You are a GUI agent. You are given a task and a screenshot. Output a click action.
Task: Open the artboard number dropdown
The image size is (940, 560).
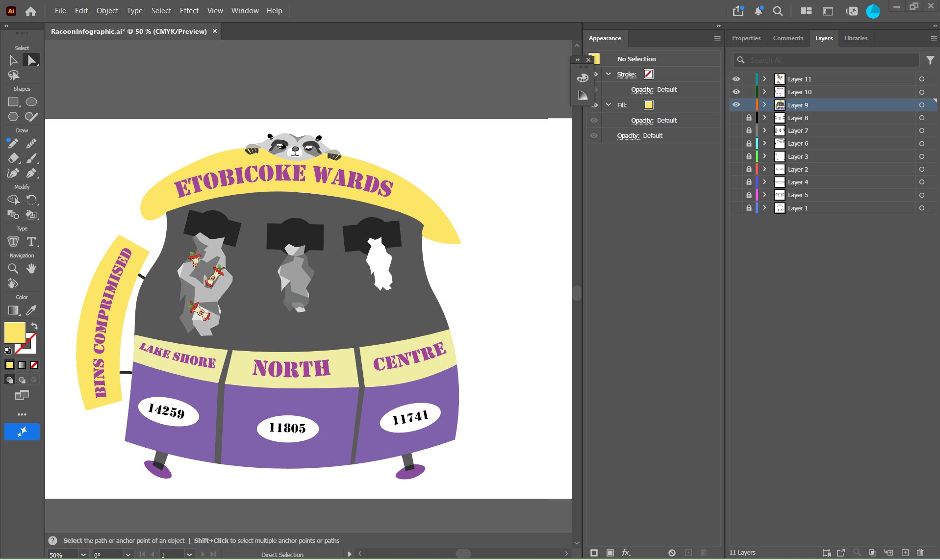(189, 555)
